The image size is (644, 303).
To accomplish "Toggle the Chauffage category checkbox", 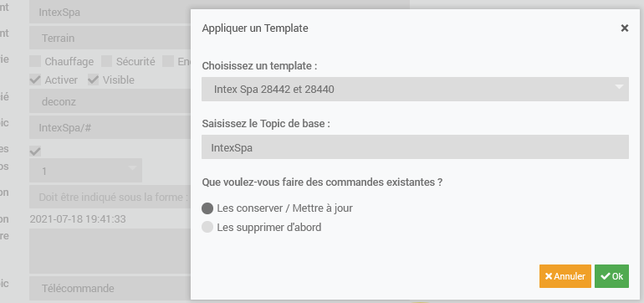I will click(35, 62).
